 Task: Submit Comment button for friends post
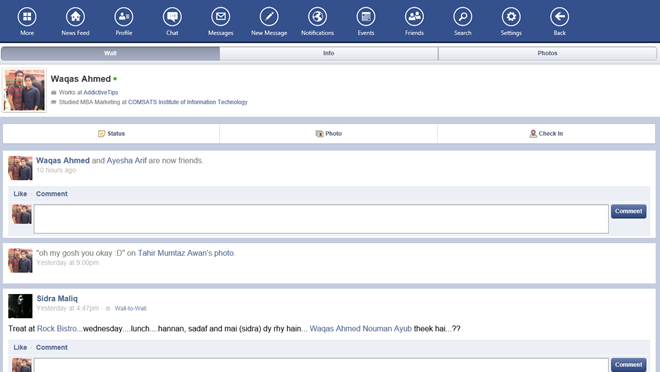pos(628,211)
